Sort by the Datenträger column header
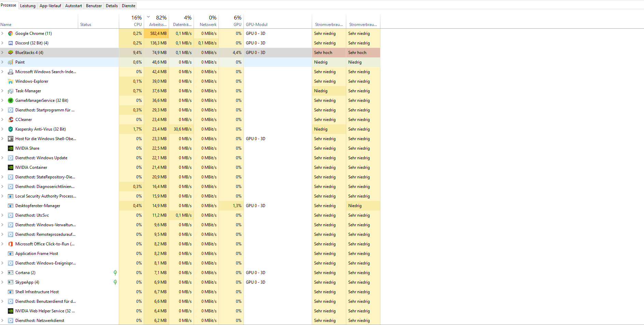Screen dimensions: 644x325 point(181,22)
